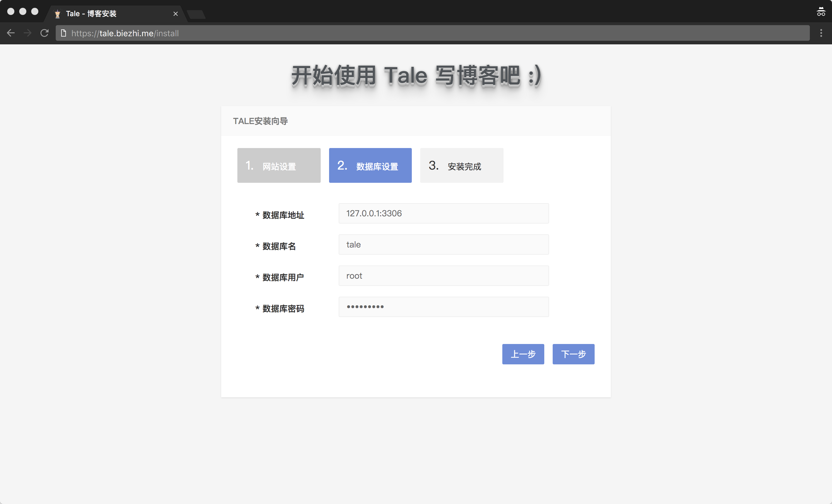
Task: Reload the page with refresh icon
Action: 45,33
